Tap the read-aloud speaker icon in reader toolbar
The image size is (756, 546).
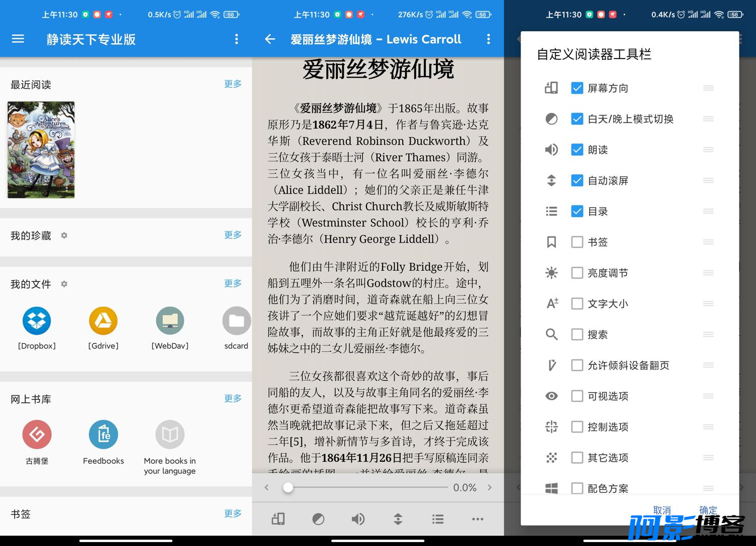[358, 519]
